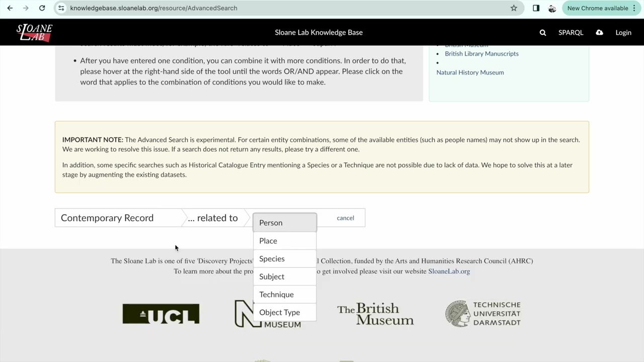Image resolution: width=644 pixels, height=362 pixels.
Task: Click the Technische Universität Darmstadt logo
Action: pyautogui.click(x=483, y=314)
